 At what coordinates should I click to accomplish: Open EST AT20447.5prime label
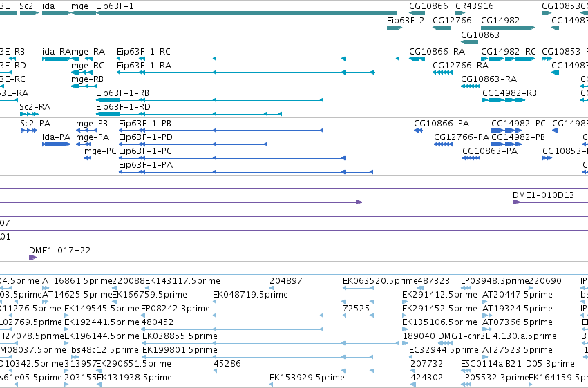(517, 295)
